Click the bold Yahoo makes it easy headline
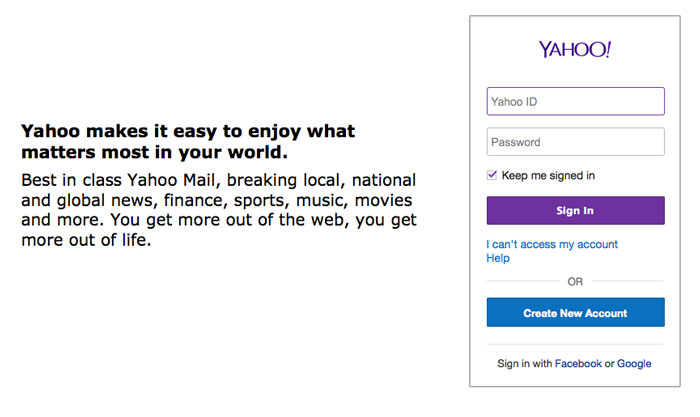This screenshot has height=417, width=700. click(188, 142)
